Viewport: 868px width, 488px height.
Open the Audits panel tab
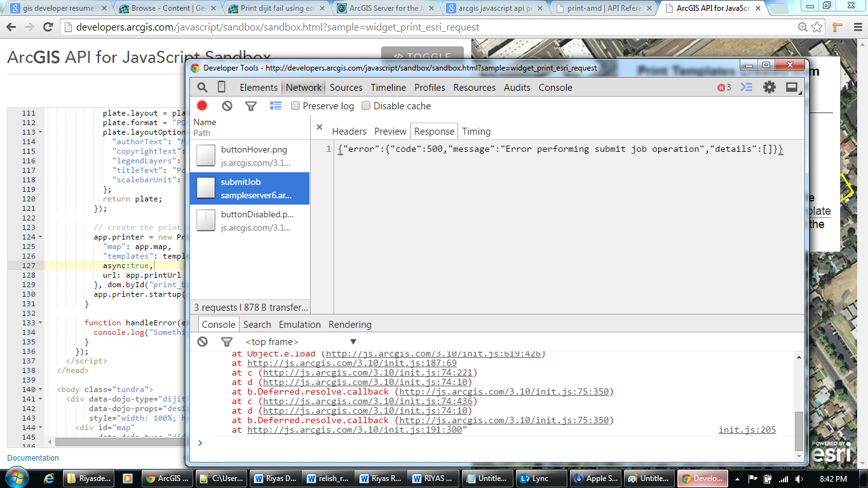click(517, 88)
